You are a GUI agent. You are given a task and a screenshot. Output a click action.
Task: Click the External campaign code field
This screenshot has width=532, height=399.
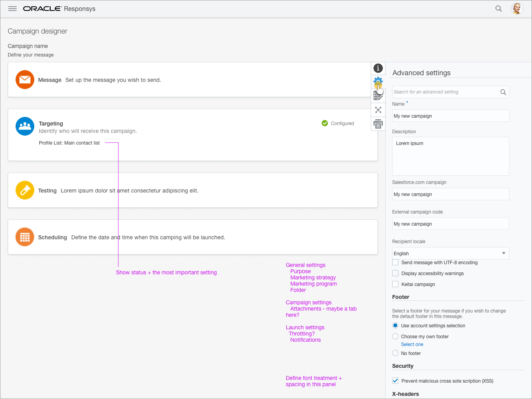(x=451, y=224)
